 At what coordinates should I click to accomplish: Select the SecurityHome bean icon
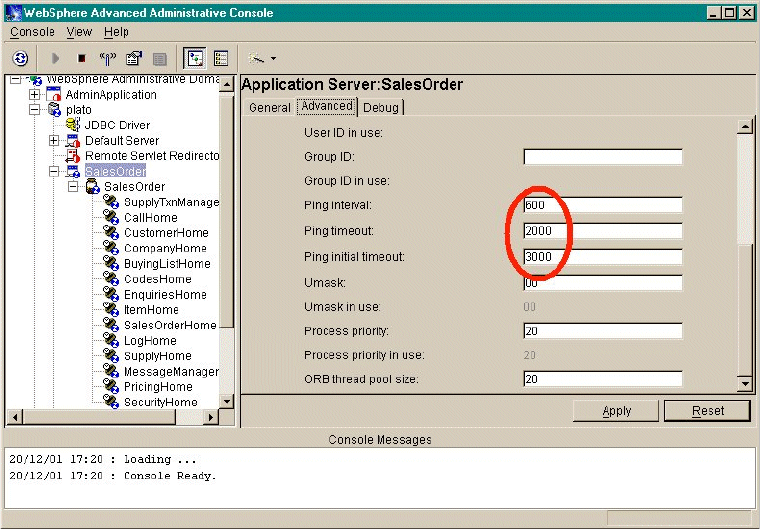(111, 402)
